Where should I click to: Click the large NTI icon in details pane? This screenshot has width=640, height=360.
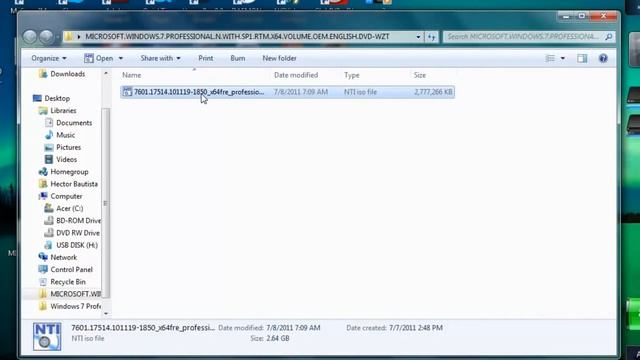(47, 336)
